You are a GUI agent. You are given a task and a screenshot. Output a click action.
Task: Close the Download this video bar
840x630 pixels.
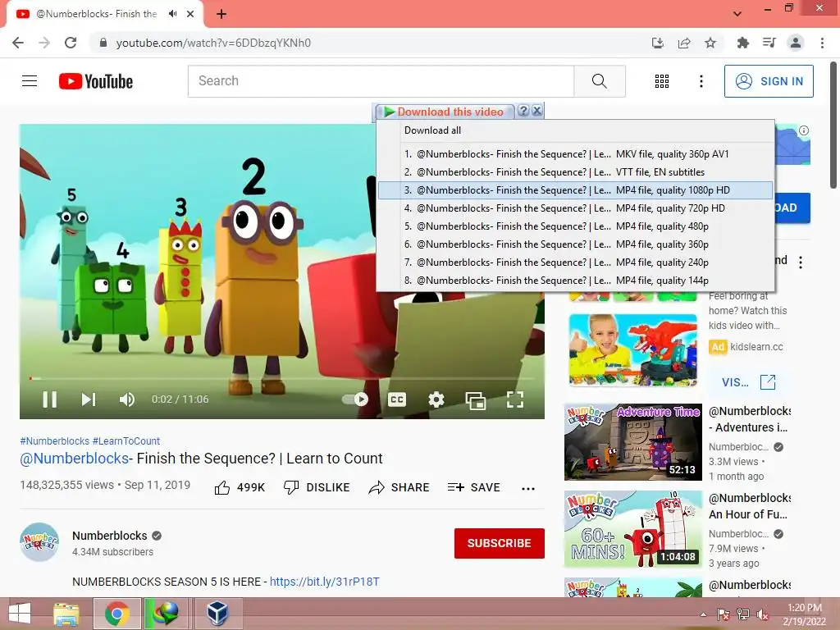click(536, 111)
